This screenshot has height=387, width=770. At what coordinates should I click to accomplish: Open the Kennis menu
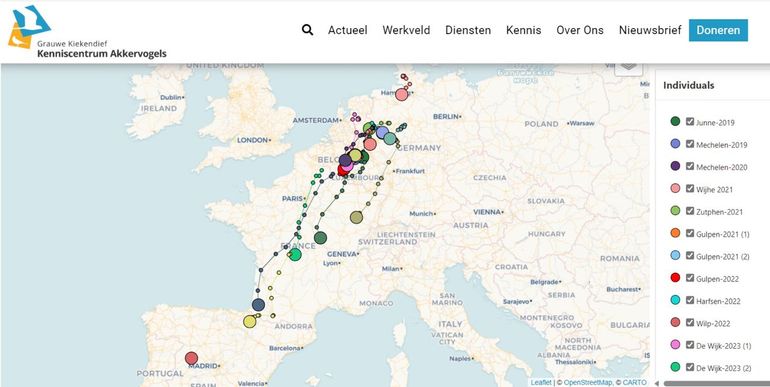click(523, 30)
